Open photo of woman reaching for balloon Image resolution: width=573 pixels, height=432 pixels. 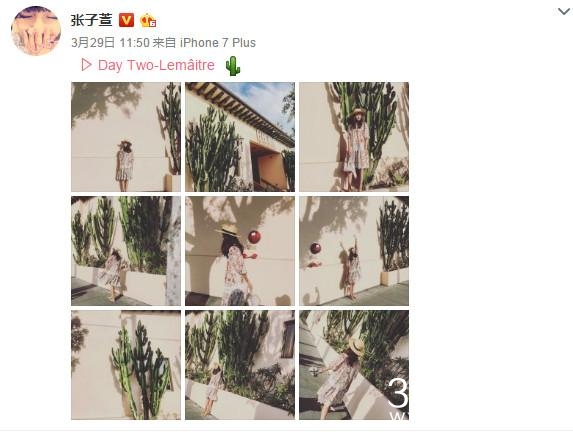pos(354,251)
